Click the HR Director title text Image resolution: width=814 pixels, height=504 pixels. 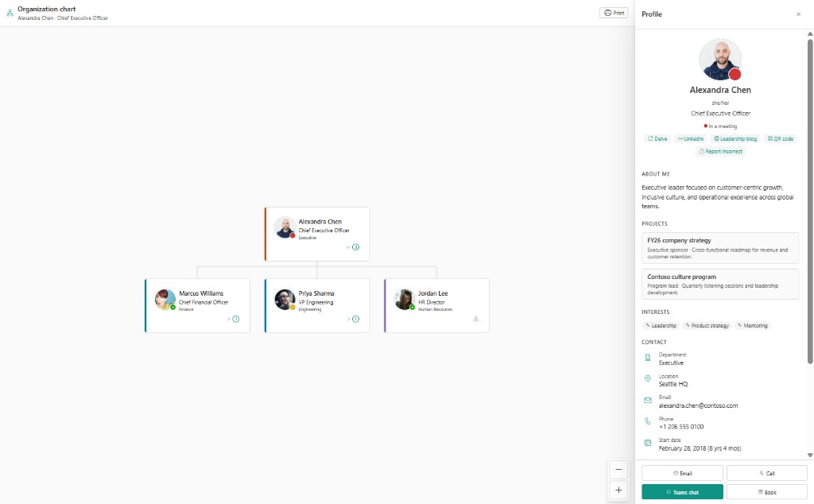[432, 302]
